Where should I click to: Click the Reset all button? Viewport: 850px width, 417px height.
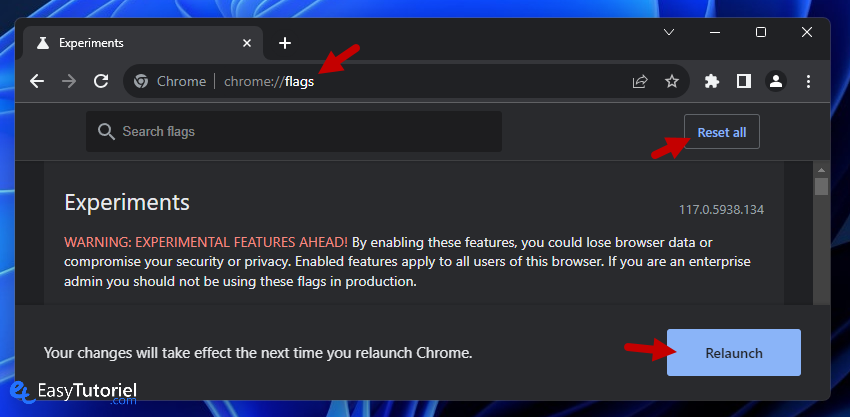(x=722, y=132)
